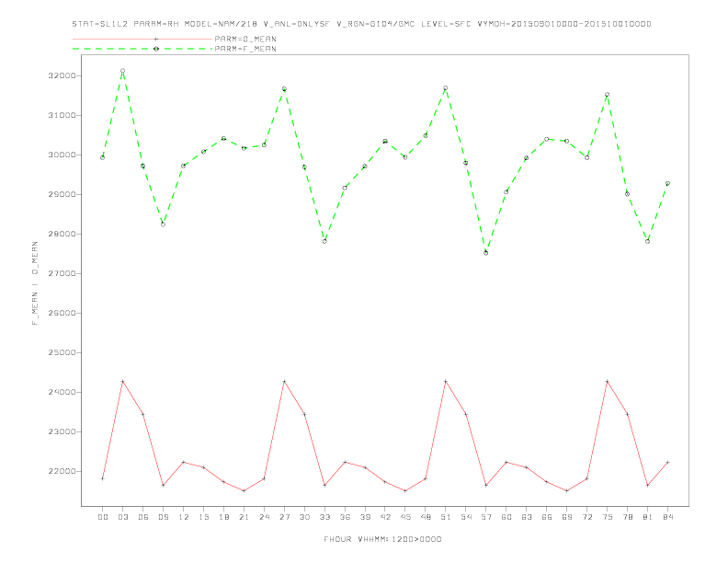The height and width of the screenshot is (563, 728).
Task: Click the 57 forecast hour tick label
Action: pos(486,517)
